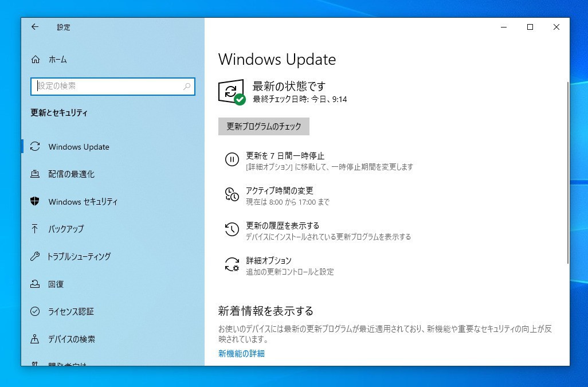
Task: Open 詳細オプション settings
Action: point(269,260)
